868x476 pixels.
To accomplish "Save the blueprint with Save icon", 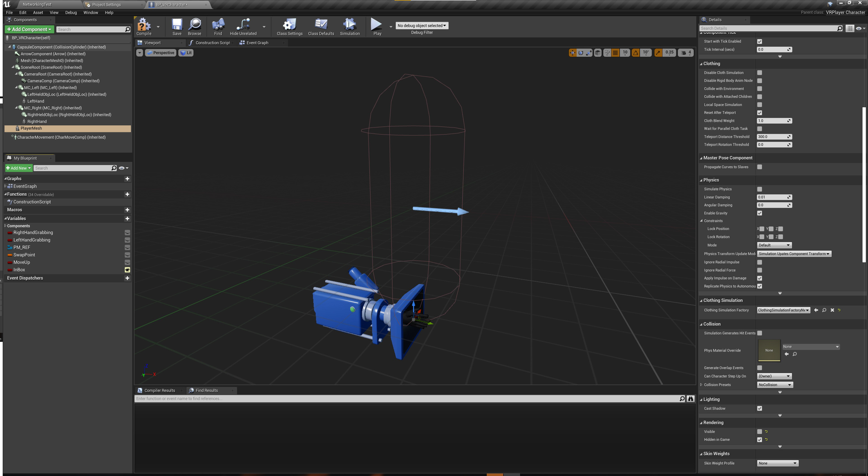I will (x=177, y=26).
